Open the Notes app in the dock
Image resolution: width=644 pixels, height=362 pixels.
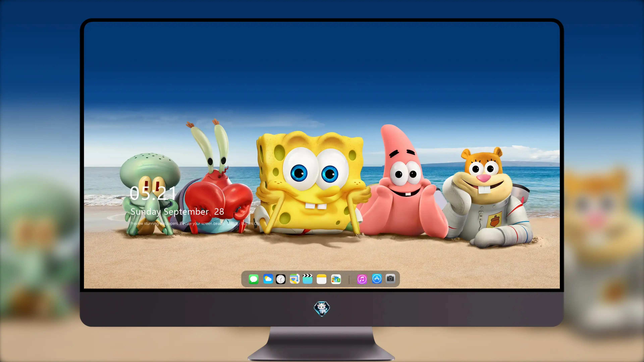point(321,279)
